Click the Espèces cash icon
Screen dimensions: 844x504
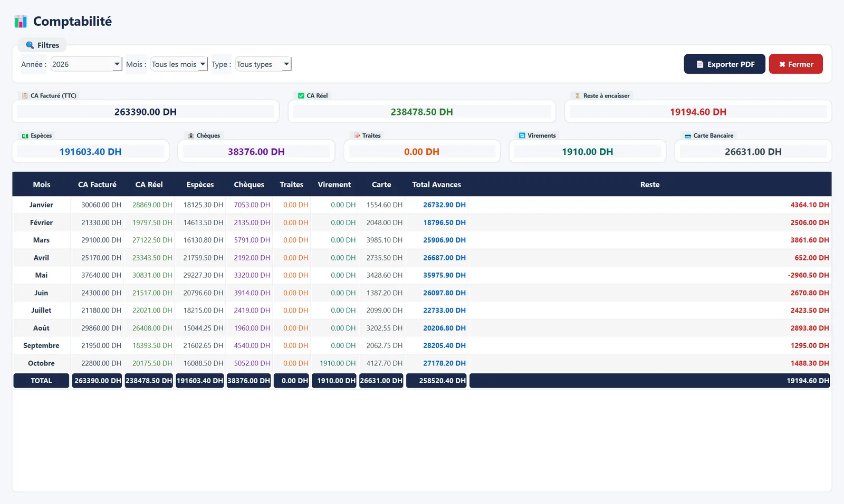(25, 136)
